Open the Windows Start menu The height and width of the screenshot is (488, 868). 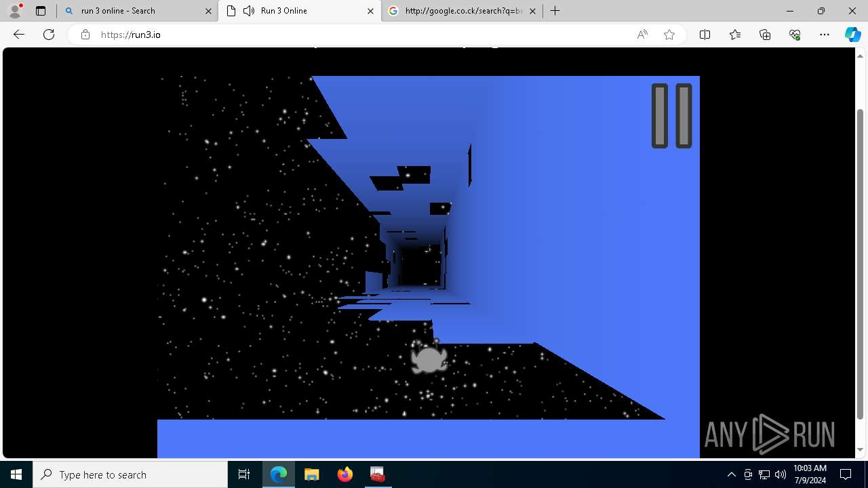click(16, 474)
